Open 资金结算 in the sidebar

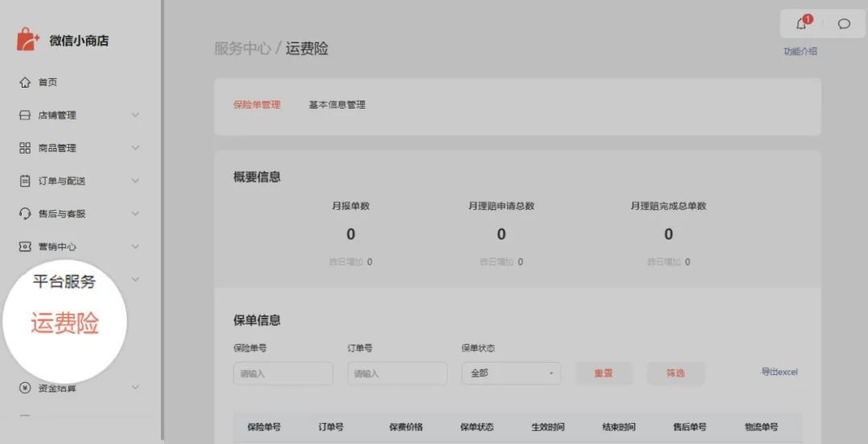pyautogui.click(x=57, y=388)
